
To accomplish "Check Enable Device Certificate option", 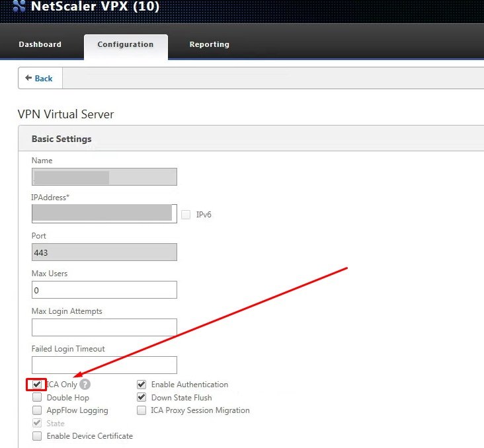I will click(x=37, y=436).
